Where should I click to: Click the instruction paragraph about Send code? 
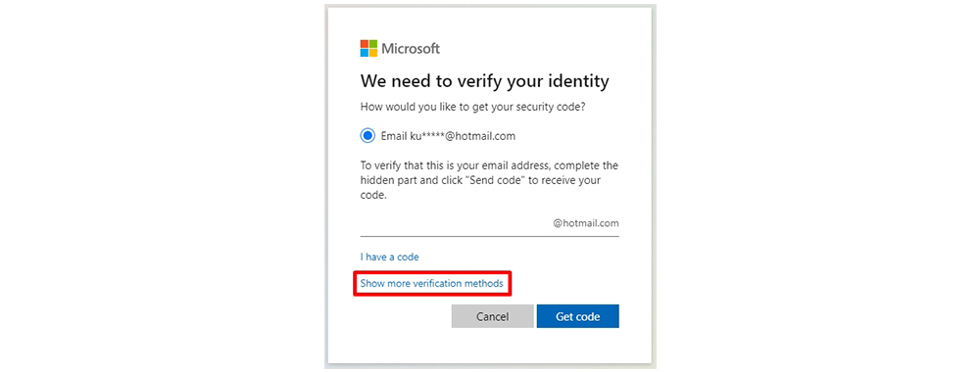click(x=489, y=180)
